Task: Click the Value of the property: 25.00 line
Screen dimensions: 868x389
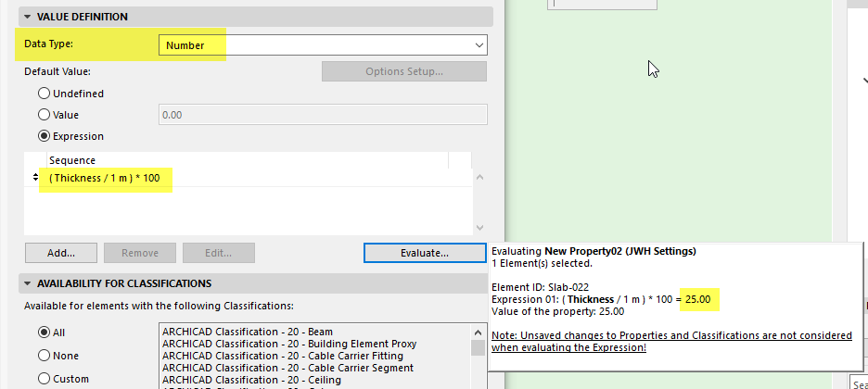Action: tap(558, 311)
